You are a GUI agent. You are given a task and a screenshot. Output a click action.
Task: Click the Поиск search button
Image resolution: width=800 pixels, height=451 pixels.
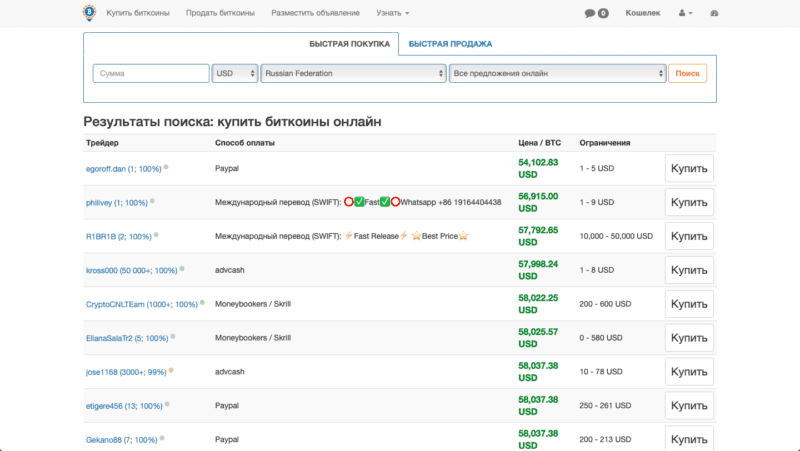click(x=688, y=73)
